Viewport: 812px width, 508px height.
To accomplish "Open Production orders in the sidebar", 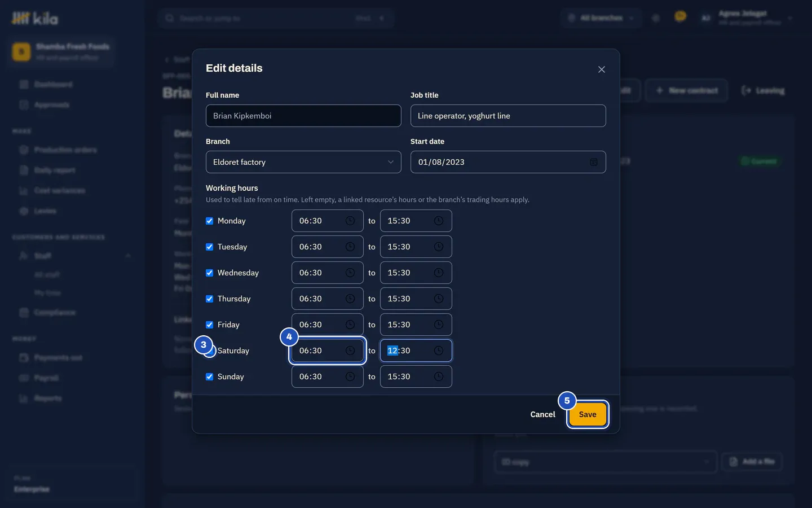I will 65,150.
